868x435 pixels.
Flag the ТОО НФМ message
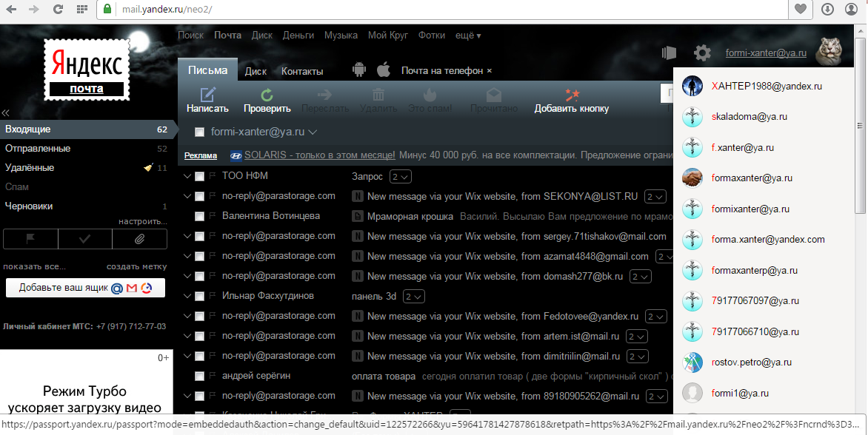tap(213, 176)
